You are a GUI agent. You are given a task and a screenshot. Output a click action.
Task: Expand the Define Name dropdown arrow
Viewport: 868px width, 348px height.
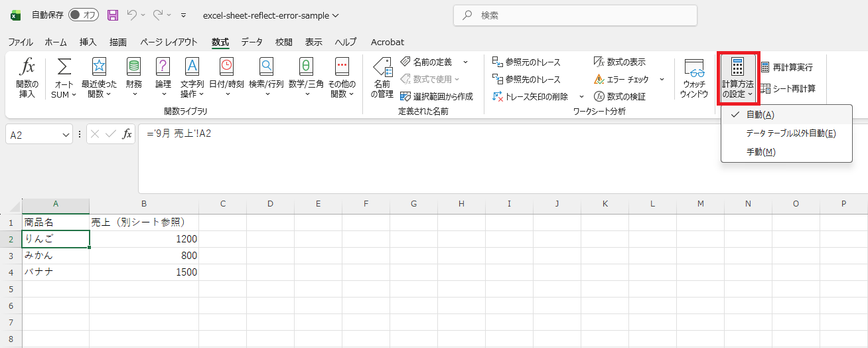[x=465, y=62]
